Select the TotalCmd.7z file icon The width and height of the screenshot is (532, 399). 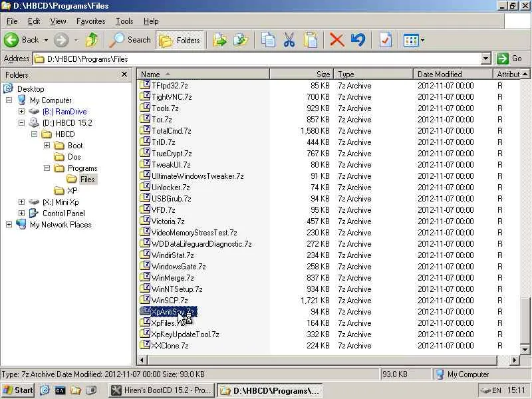click(145, 130)
